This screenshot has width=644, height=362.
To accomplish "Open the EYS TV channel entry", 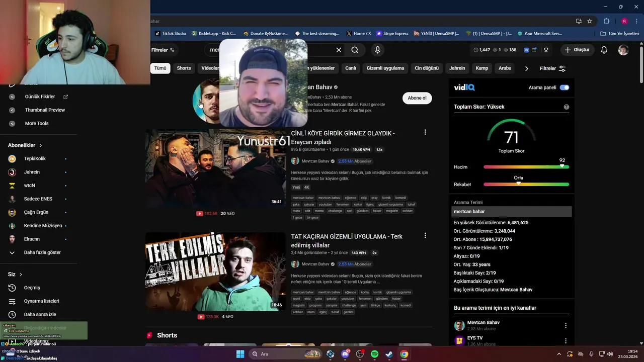I will point(512,340).
